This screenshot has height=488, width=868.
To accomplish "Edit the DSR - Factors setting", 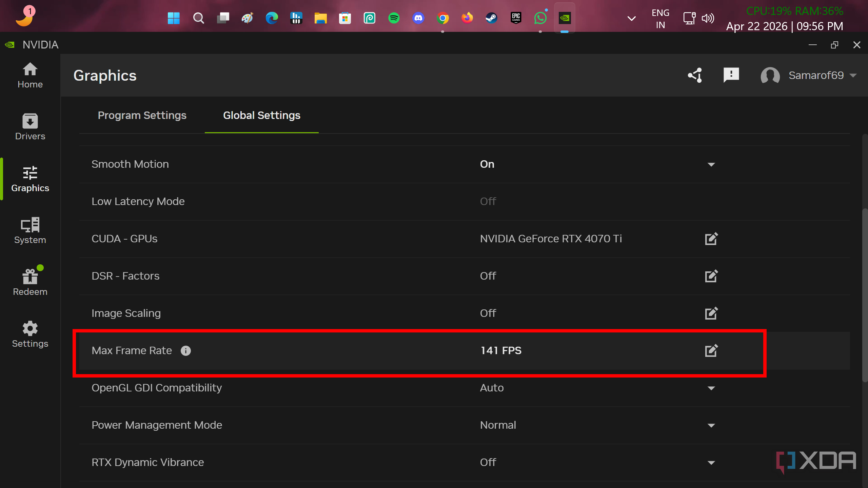I will 711,276.
